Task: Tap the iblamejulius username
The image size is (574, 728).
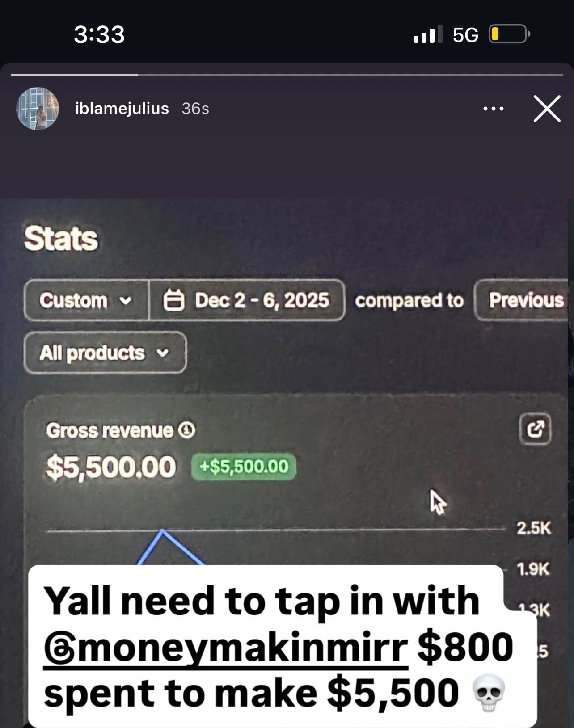Action: click(x=122, y=109)
